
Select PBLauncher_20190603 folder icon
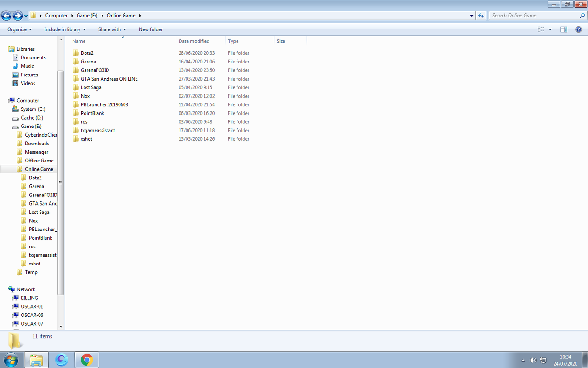tap(76, 104)
